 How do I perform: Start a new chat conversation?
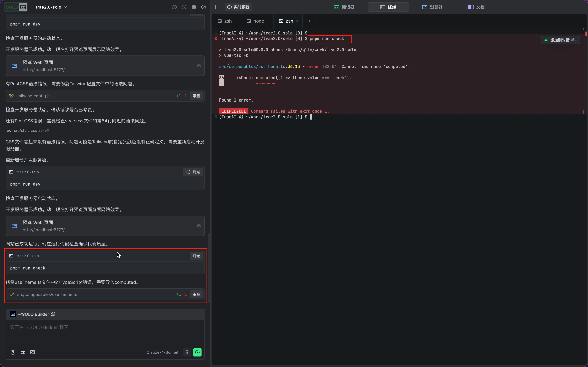[174, 7]
